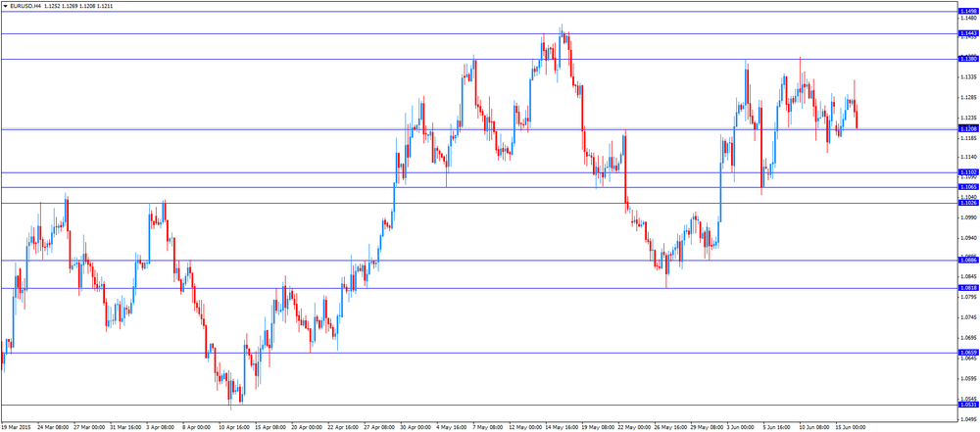Click the 14 May 16:00 time label
This screenshot has width=980, height=432.
point(561,428)
